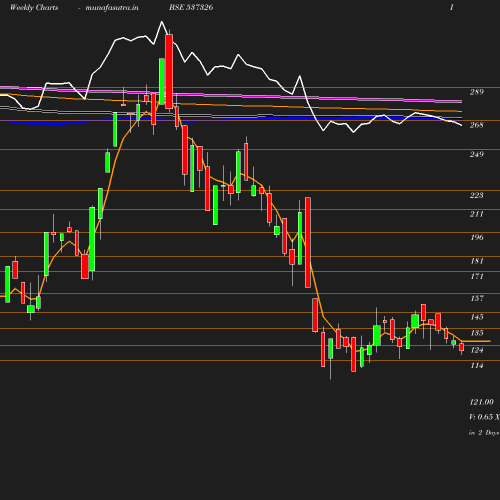Click the 'in 2 Days' text
Screen dimensions: 500x500
(484, 433)
